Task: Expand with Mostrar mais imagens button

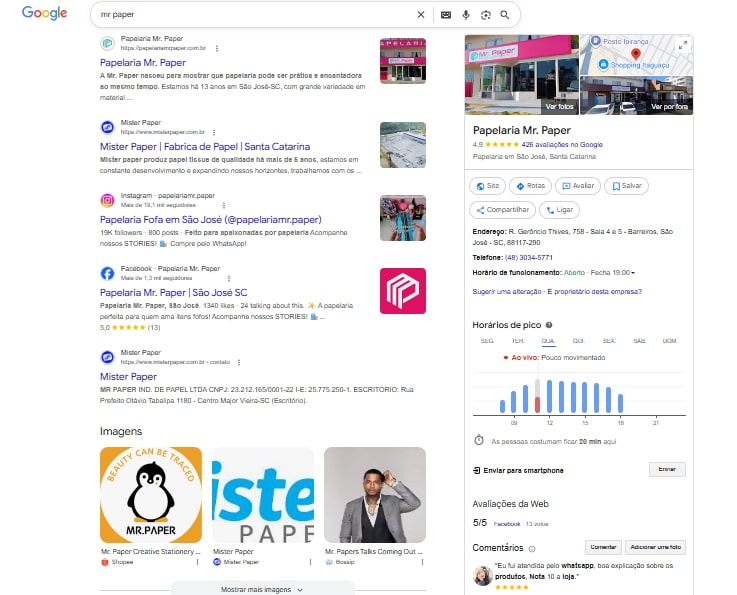Action: click(x=262, y=589)
